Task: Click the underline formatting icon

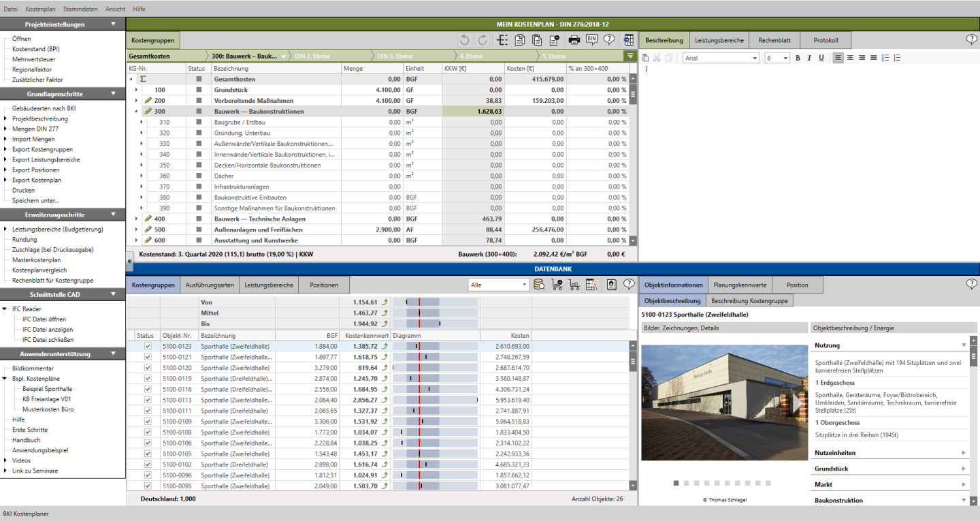Action: click(821, 58)
